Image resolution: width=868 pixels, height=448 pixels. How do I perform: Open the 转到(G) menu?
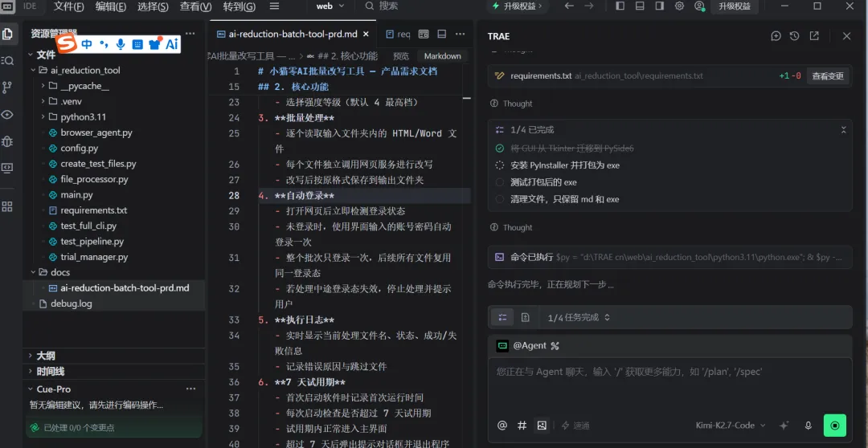pos(240,6)
